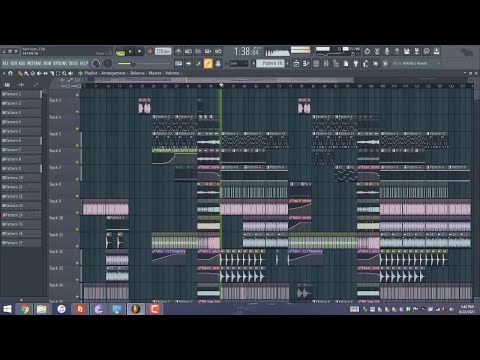Click the render audio file icon
Image resolution: width=480 pixels, height=360 pixels.
(416, 51)
